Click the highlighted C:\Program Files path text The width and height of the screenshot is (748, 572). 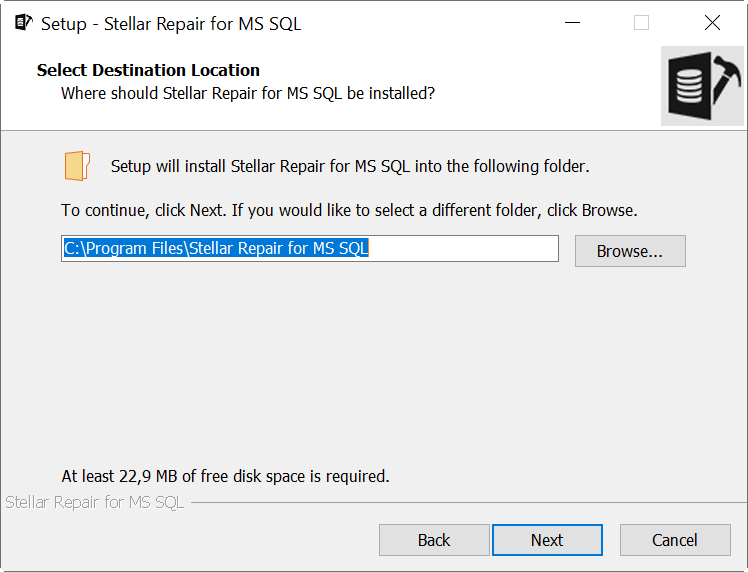[216, 248]
